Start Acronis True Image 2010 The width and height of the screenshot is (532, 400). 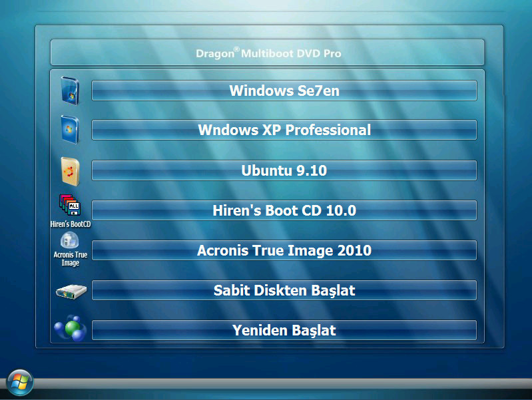[x=284, y=250]
